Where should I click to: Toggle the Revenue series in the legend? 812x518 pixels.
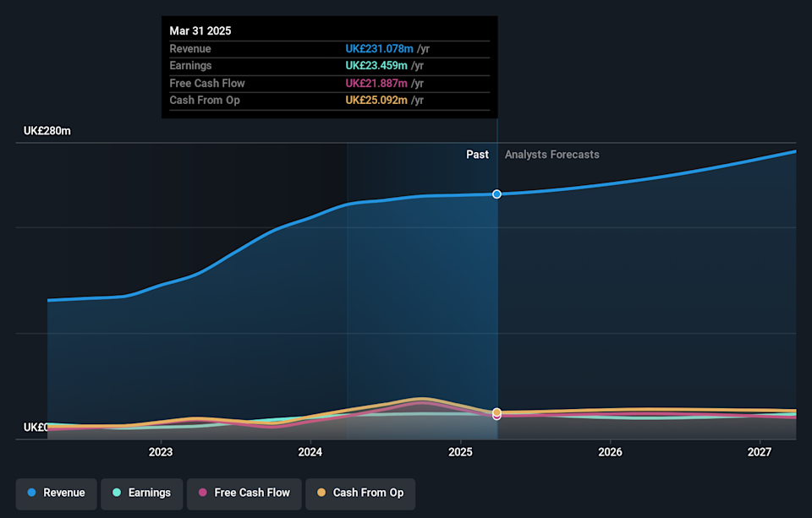click(x=56, y=493)
